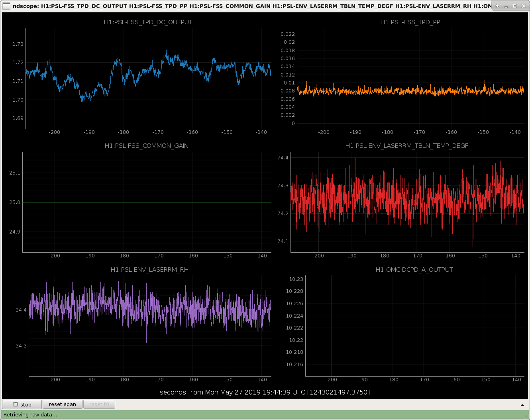Click the orange TPD_PP trace

(410, 91)
